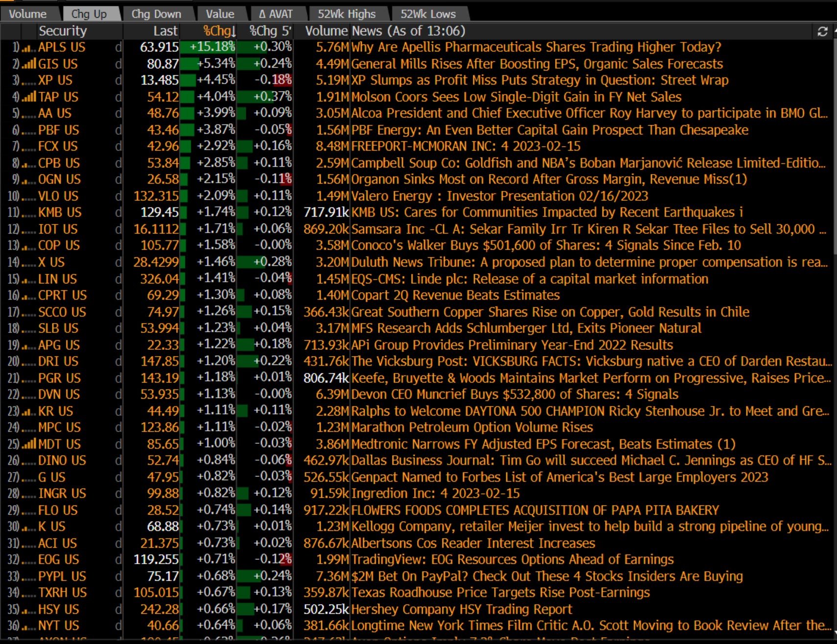
Task: Select the NYT US security
Action: click(58, 626)
